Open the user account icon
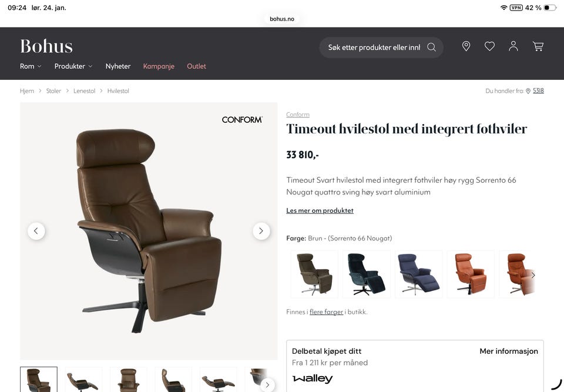The height and width of the screenshot is (392, 564). 513,46
